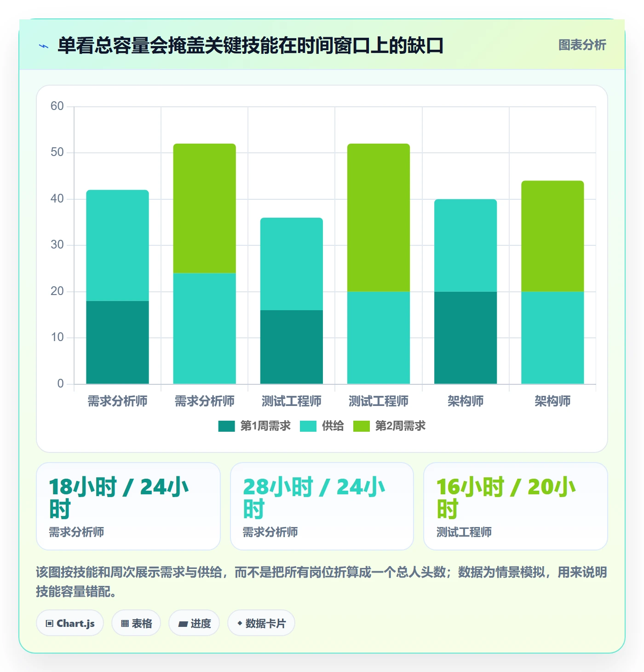Click the description starting with 该图按技能和周次展示

[x=322, y=582]
